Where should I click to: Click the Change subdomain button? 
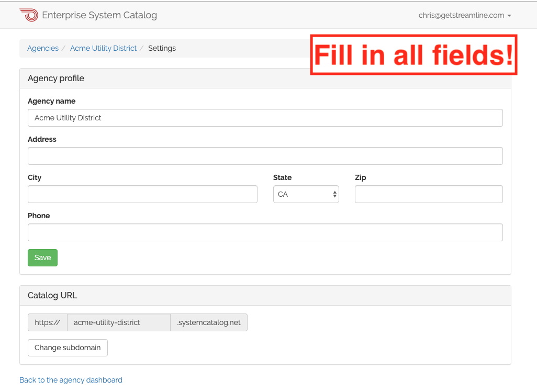(67, 348)
